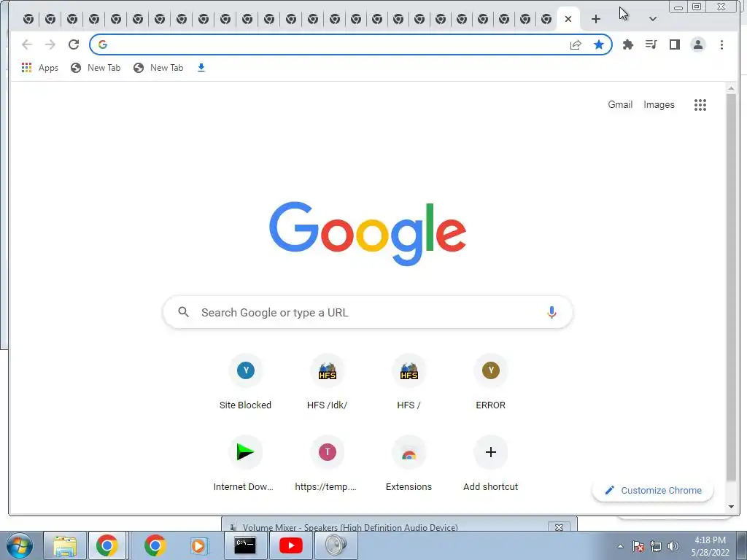Switch to the first Chrome tab
This screenshot has height=560, width=747.
point(28,19)
